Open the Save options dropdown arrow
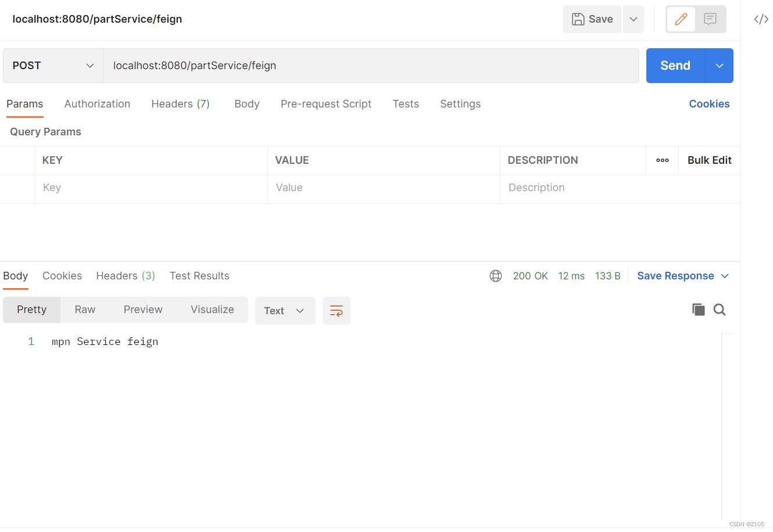Image resolution: width=773 pixels, height=532 pixels. click(x=634, y=19)
